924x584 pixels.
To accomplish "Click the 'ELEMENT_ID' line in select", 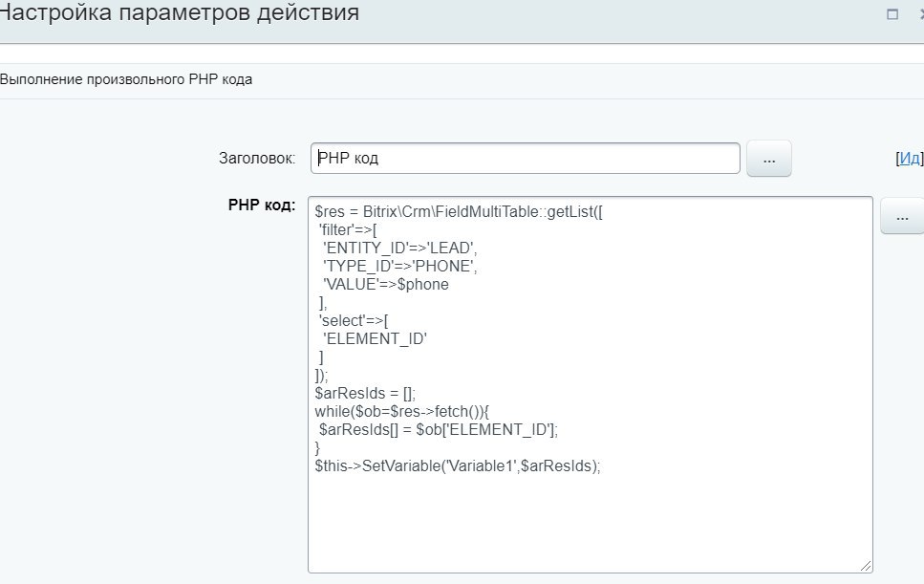I will 375,339.
